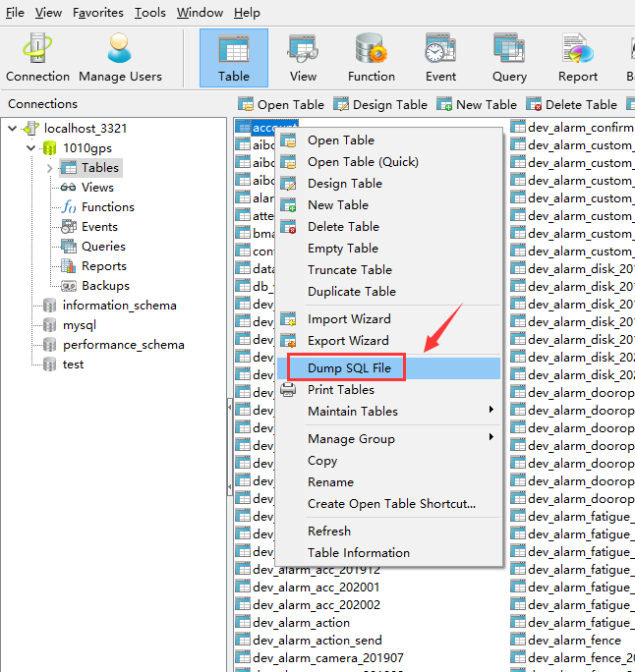Collapse the 1010gps database node
Image resolution: width=635 pixels, height=672 pixels.
coord(30,147)
